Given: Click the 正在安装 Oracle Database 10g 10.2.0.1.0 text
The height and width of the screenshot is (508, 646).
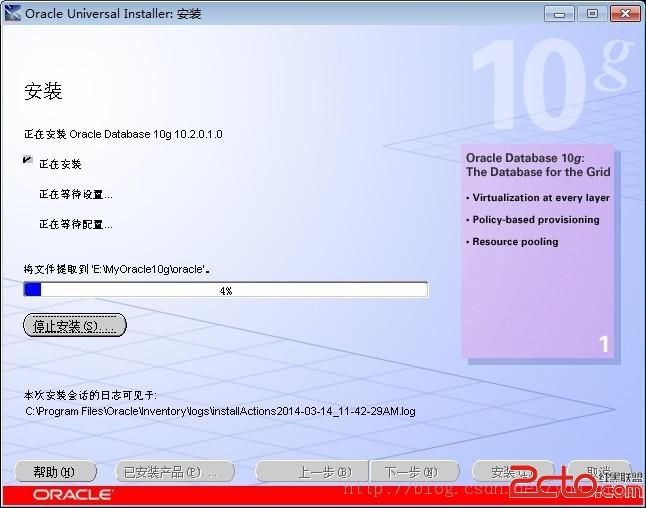Looking at the screenshot, I should 123,134.
